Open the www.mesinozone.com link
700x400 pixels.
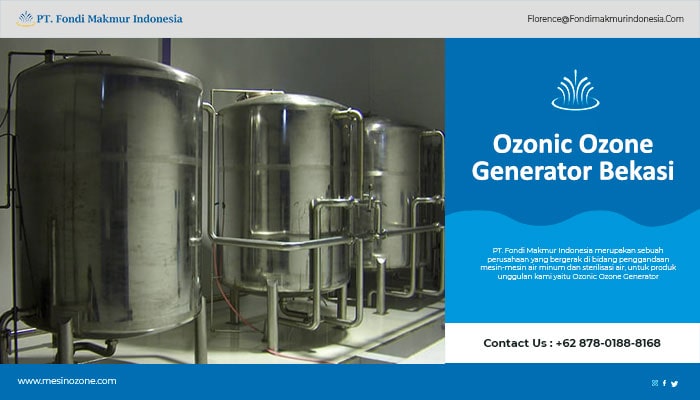tap(67, 381)
